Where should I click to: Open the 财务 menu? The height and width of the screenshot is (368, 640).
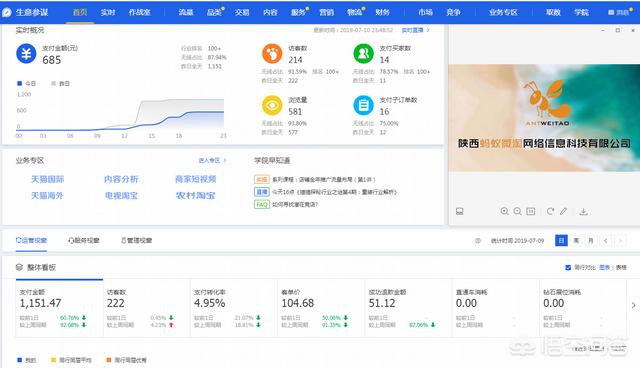tap(382, 13)
